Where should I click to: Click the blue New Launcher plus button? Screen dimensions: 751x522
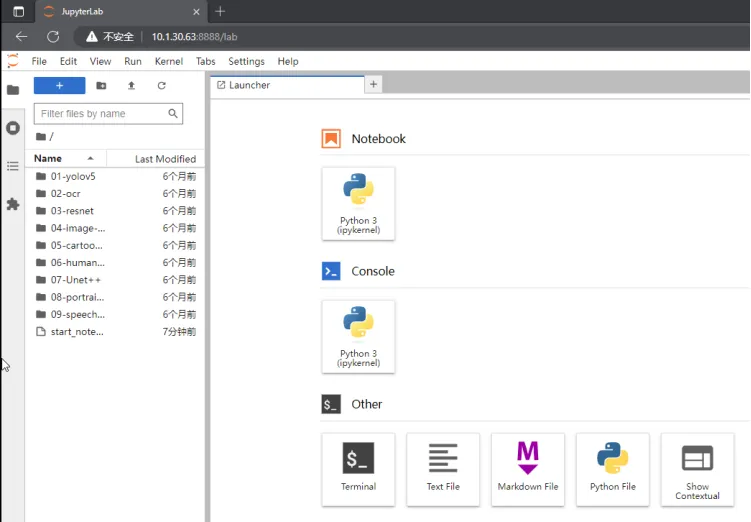(59, 85)
